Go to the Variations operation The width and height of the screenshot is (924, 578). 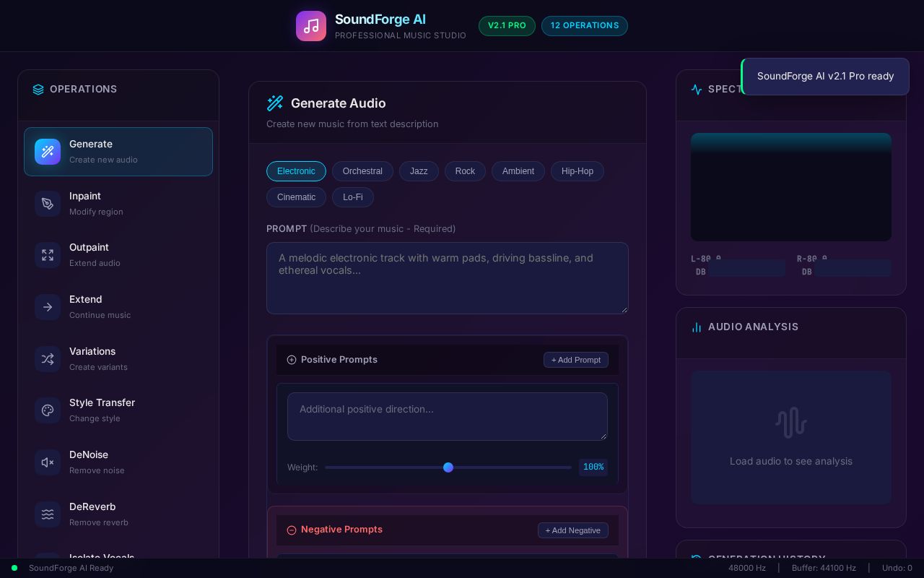coord(118,359)
